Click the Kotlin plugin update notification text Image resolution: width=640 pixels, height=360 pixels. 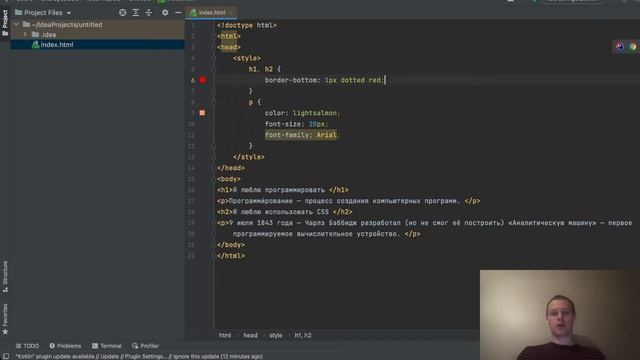coord(139,356)
